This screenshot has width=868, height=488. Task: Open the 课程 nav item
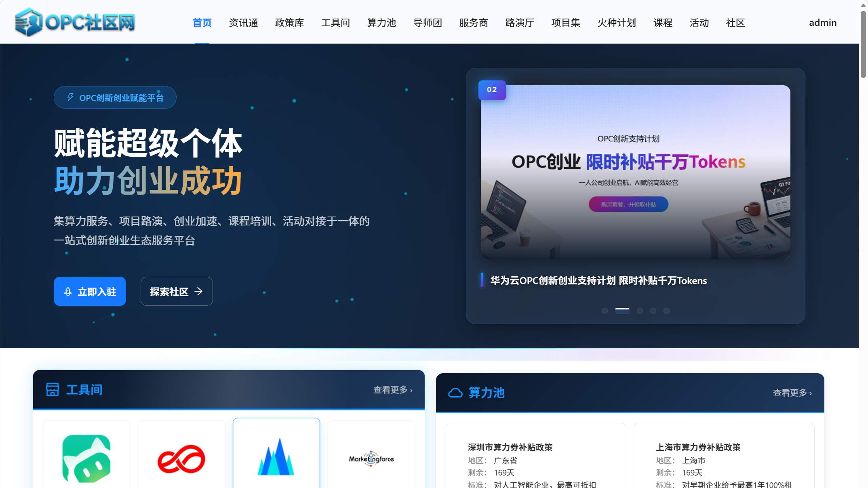coord(663,23)
